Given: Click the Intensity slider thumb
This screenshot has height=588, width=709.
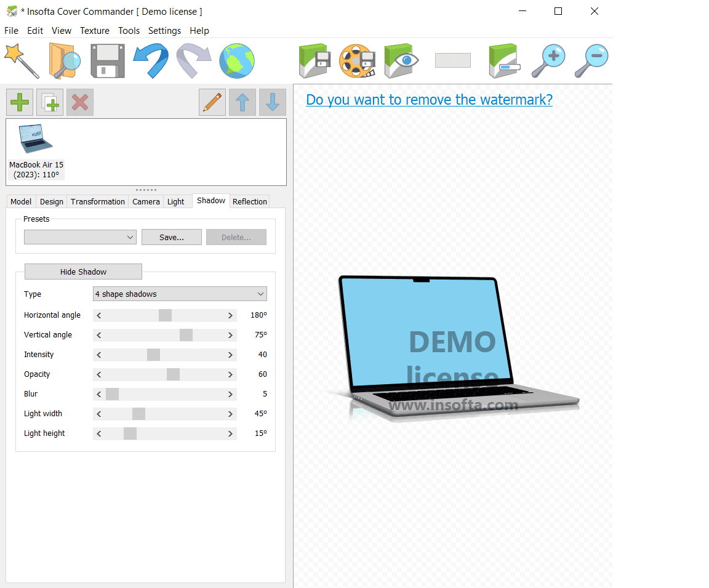Looking at the screenshot, I should [153, 355].
